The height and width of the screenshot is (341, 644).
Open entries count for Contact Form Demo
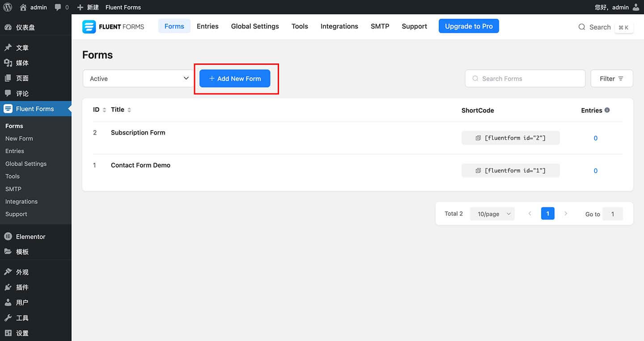point(595,171)
